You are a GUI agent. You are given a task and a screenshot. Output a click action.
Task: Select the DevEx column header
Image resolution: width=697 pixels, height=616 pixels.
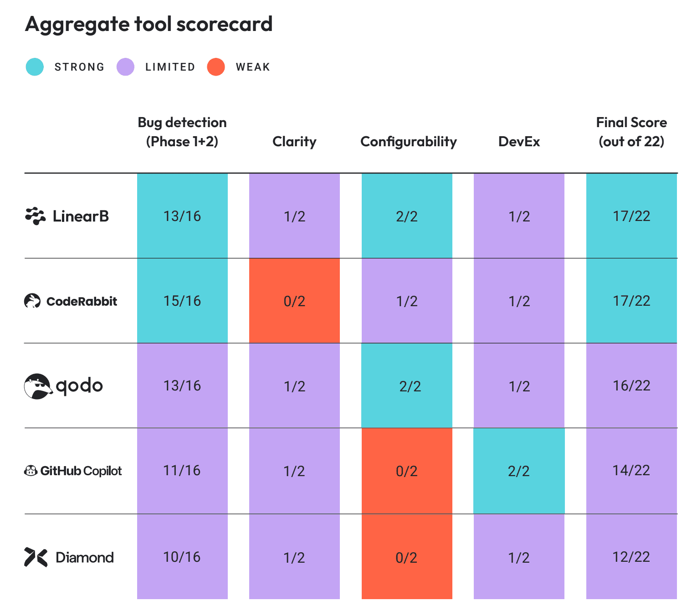coord(519,142)
